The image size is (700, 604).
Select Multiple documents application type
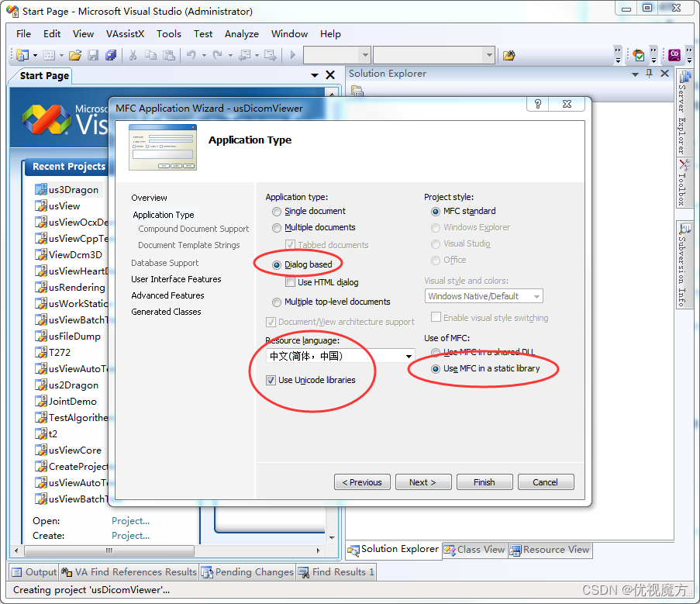pyautogui.click(x=276, y=228)
